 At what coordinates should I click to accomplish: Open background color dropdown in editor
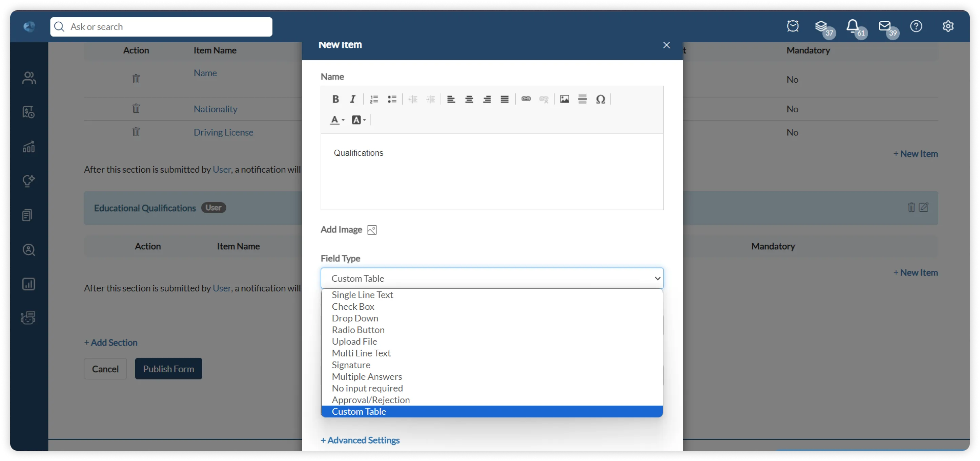click(x=359, y=120)
